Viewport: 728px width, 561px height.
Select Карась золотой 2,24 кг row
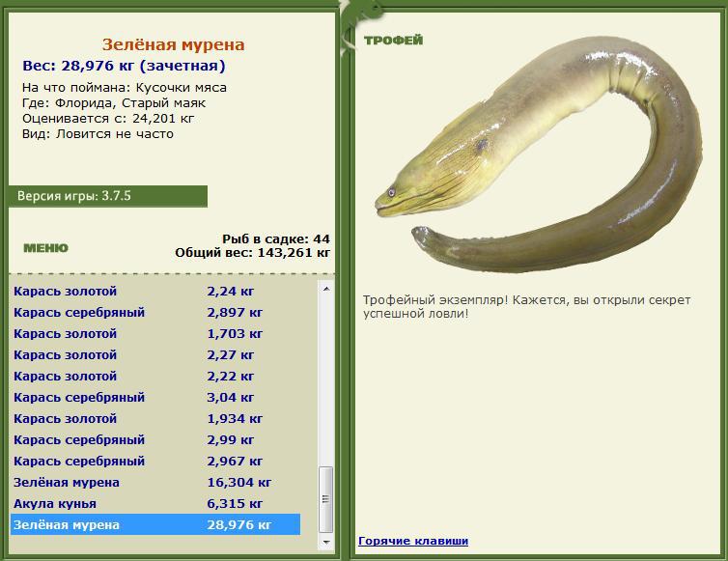[x=155, y=292]
